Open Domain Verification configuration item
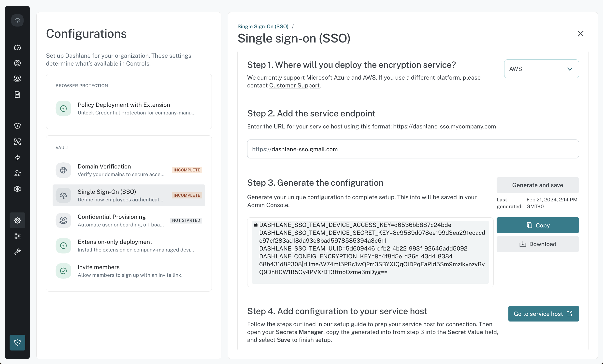 click(x=129, y=170)
